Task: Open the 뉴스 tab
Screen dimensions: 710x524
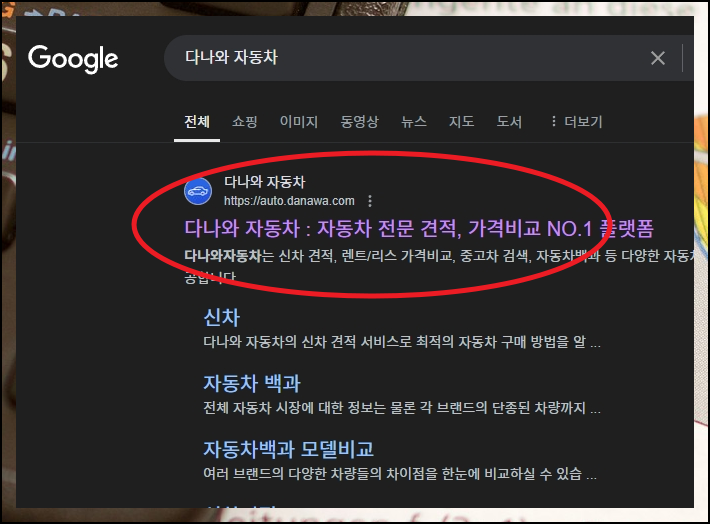Action: point(414,121)
